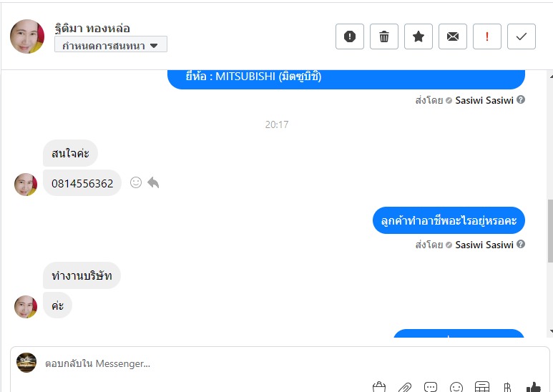Open emoji picker in composer
Viewport: 553px width, 392px height.
coord(456,387)
